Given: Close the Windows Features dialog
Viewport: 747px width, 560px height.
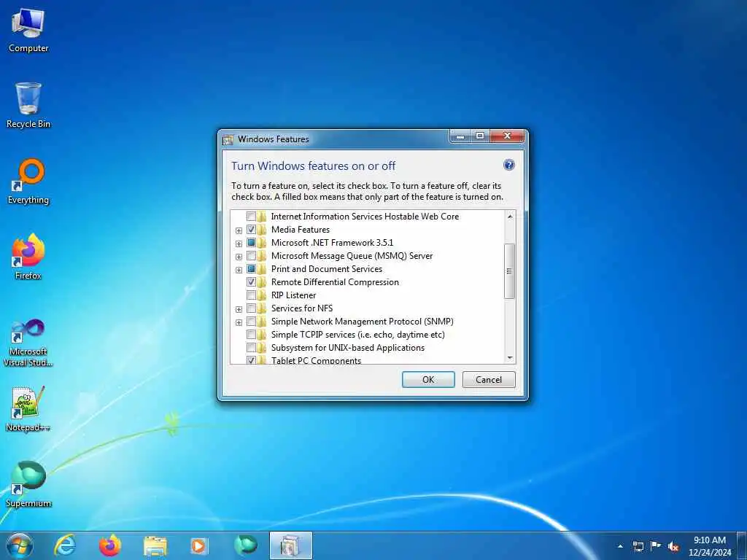Looking at the screenshot, I should 507,136.
